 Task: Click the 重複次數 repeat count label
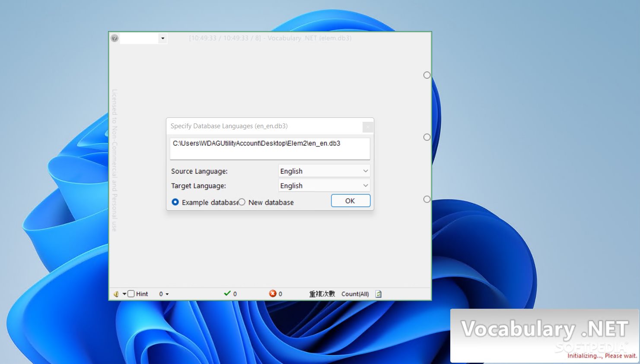(x=322, y=294)
